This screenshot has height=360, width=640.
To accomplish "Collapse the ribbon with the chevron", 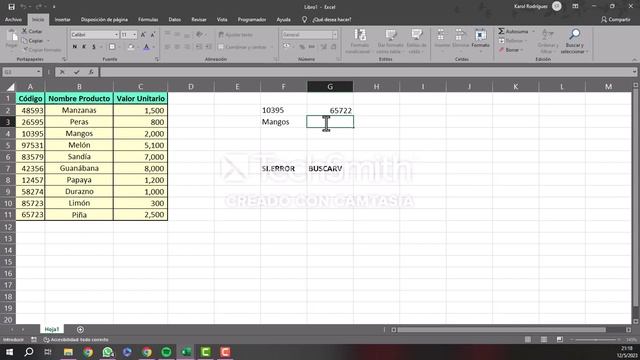I will [x=634, y=60].
